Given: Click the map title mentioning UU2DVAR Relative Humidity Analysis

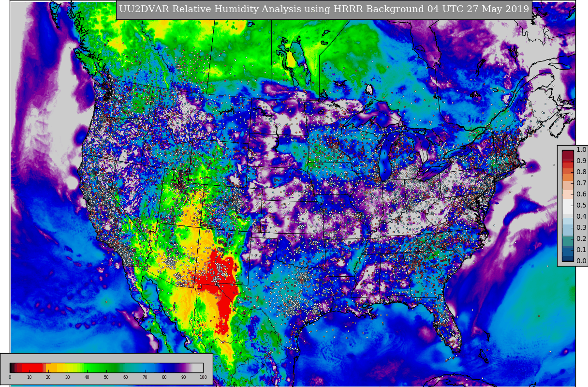Looking at the screenshot, I should pos(324,9).
